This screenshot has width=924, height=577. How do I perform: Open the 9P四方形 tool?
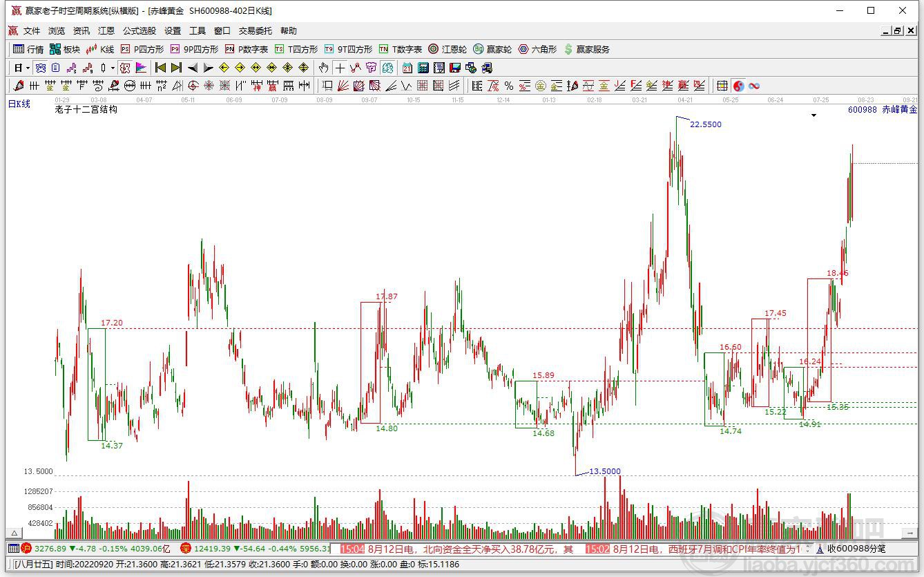coord(194,49)
